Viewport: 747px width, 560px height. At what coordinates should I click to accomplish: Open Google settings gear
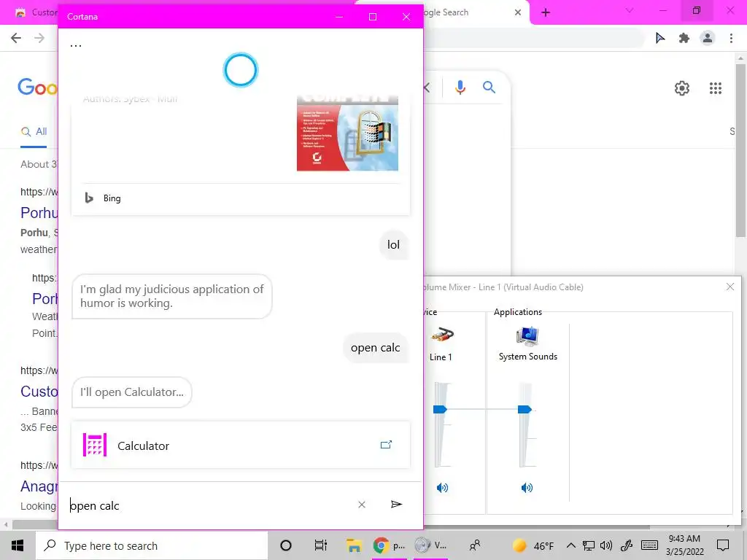coord(682,88)
